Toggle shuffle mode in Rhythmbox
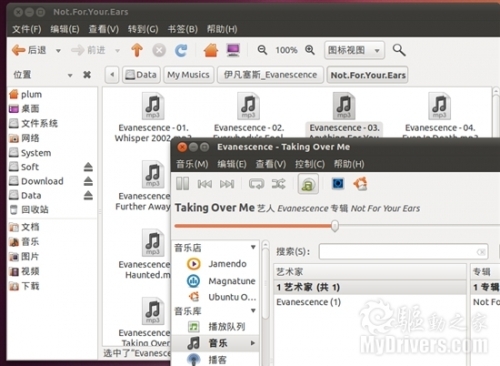The width and height of the screenshot is (500, 366). 278,184
